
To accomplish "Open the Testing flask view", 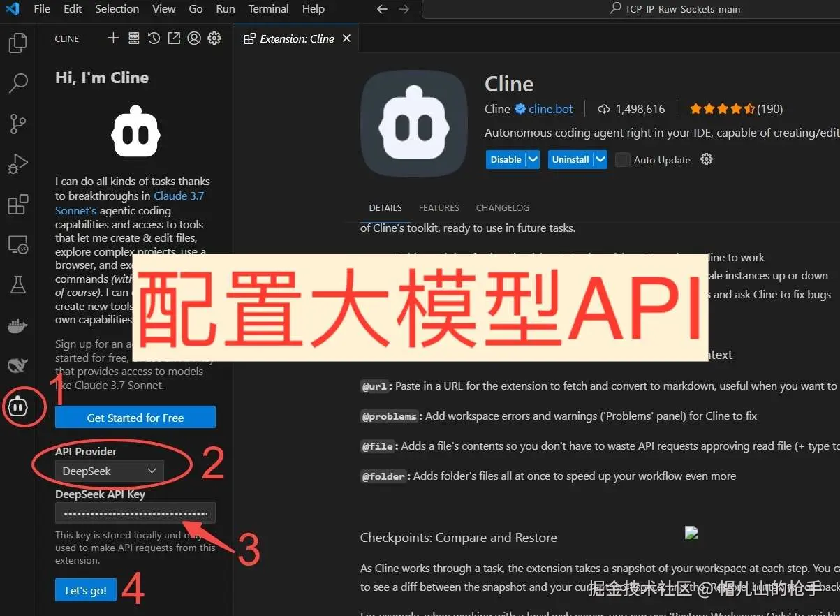I will pyautogui.click(x=17, y=284).
